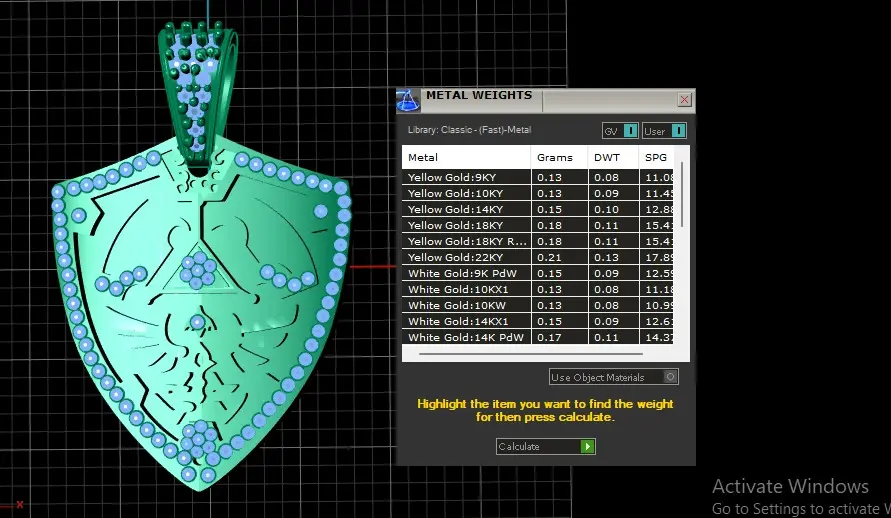Select the White Gold:9K PdW row
891x518 pixels.
[538, 273]
